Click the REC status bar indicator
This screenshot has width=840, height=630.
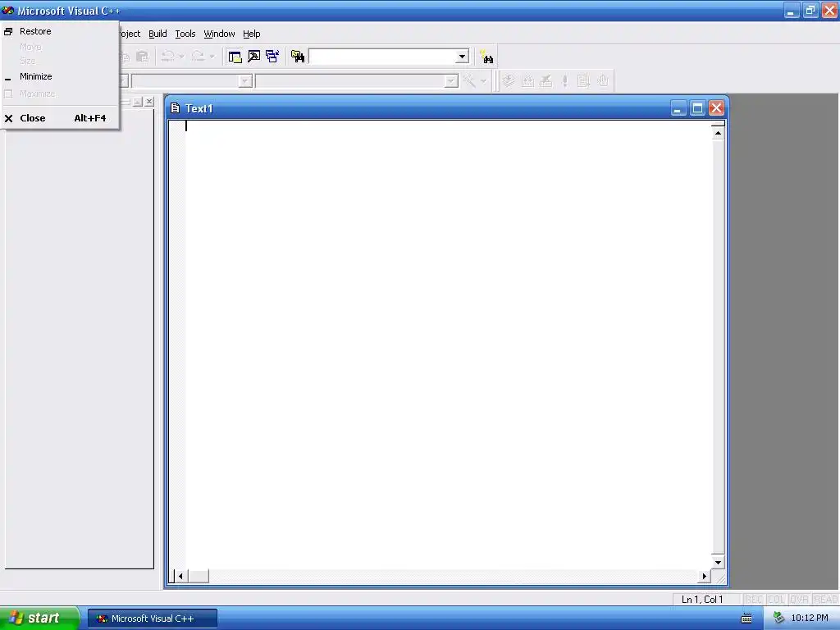[754, 599]
